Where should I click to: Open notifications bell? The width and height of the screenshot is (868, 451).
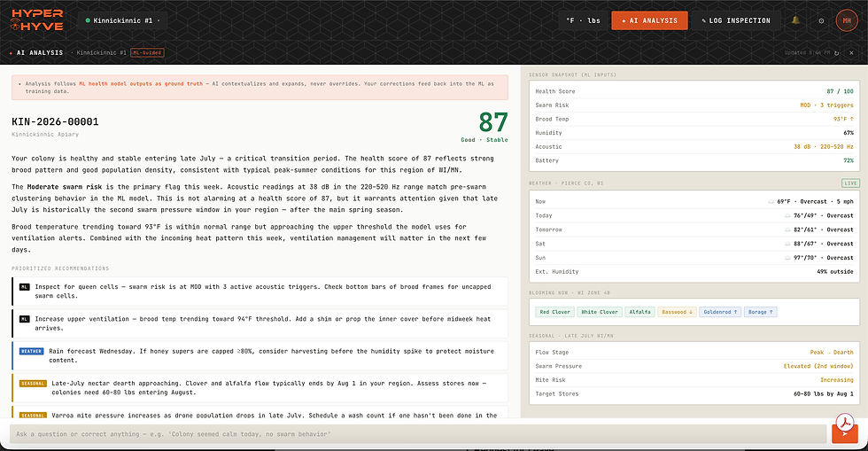coord(795,20)
